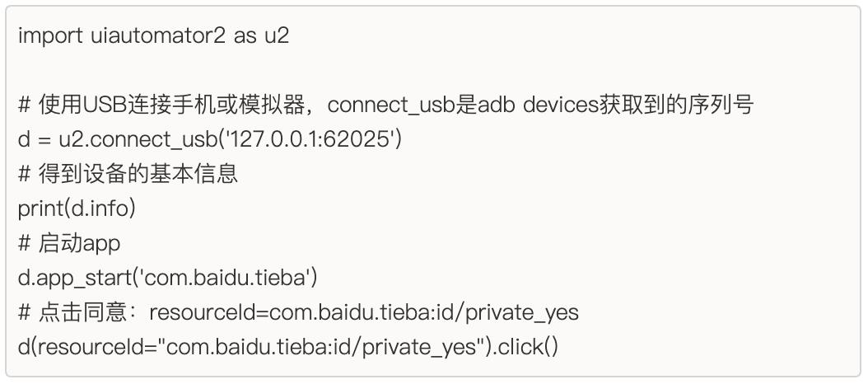Click the comment starting with 点击同意
868x384 pixels.
[x=298, y=313]
